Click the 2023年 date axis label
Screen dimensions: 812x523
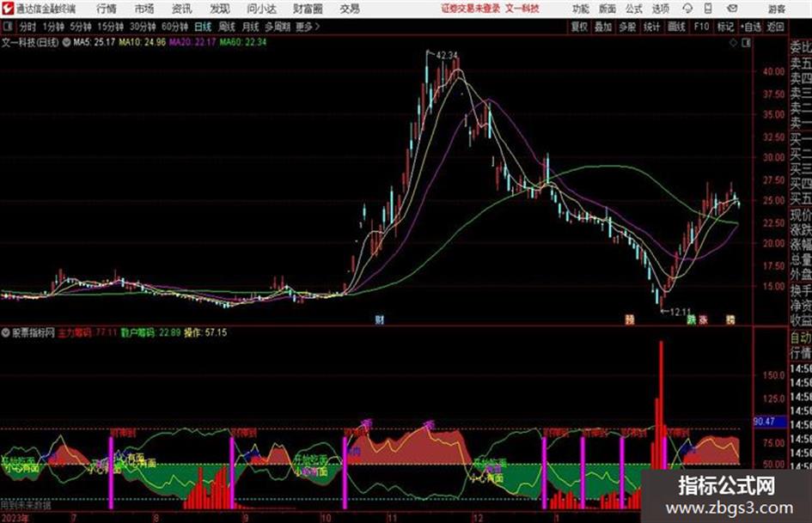(15, 517)
